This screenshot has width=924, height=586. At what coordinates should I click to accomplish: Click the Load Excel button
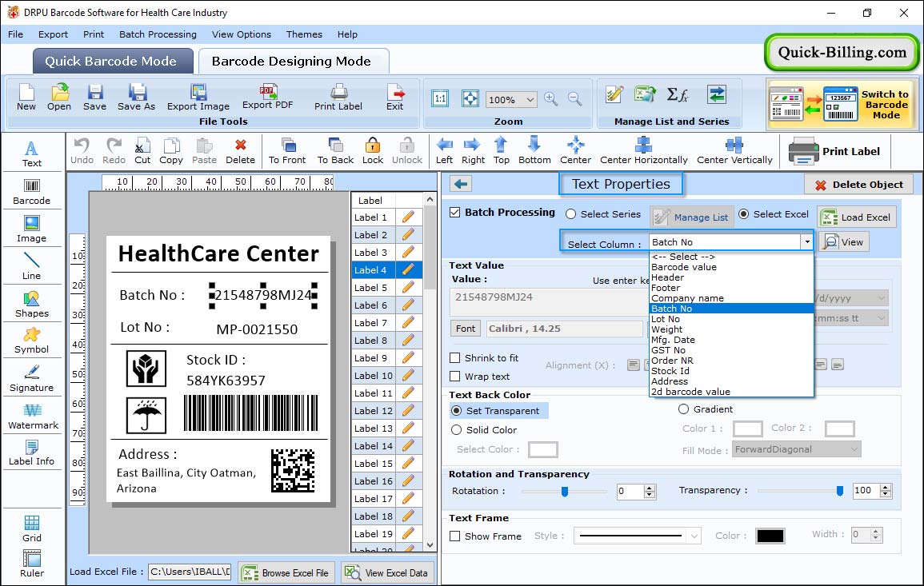tap(857, 217)
